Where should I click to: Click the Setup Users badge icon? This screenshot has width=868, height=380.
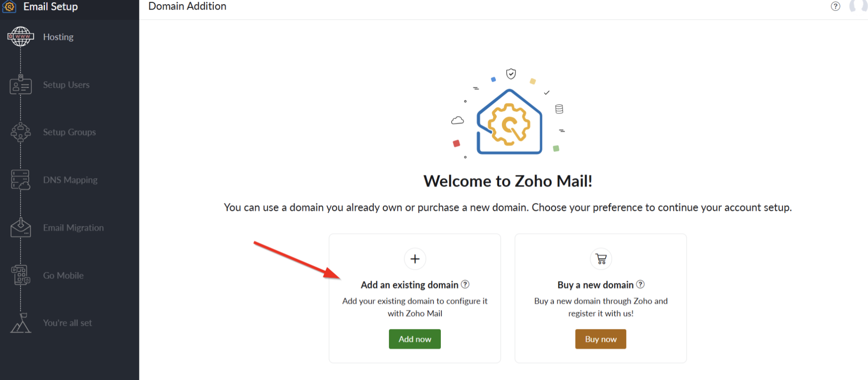click(20, 85)
